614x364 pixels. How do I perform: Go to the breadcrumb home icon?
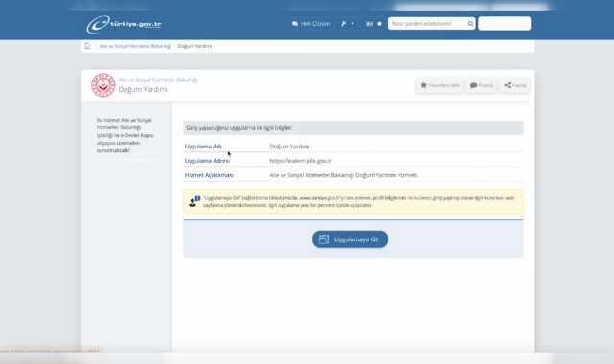click(88, 46)
